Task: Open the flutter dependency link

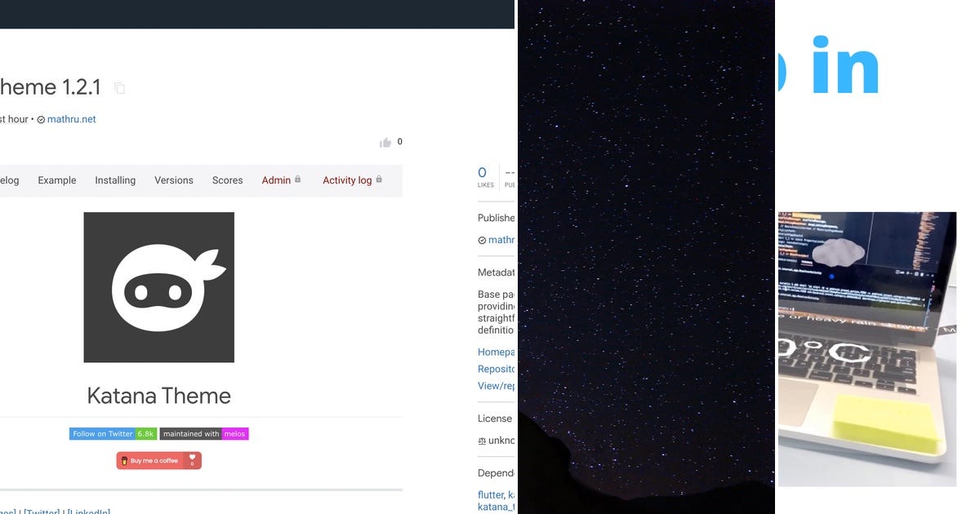Action: 490,495
